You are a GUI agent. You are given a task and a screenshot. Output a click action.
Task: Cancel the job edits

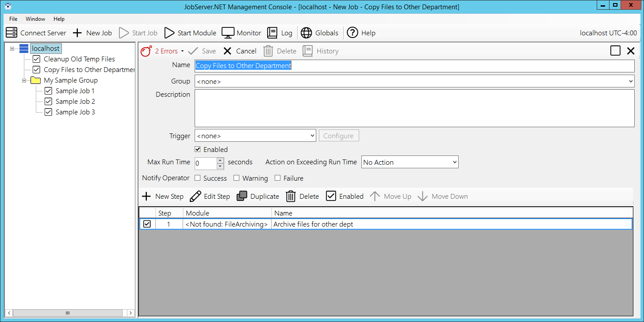coord(240,51)
